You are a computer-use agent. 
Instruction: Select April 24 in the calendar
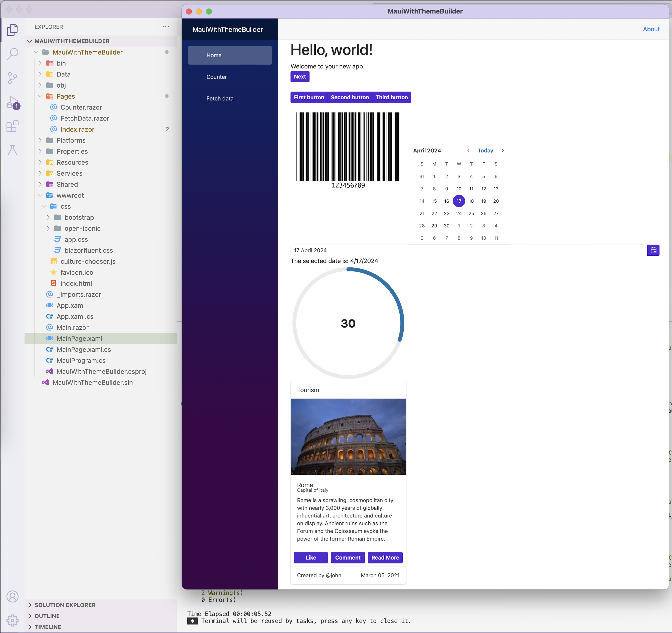[459, 213]
